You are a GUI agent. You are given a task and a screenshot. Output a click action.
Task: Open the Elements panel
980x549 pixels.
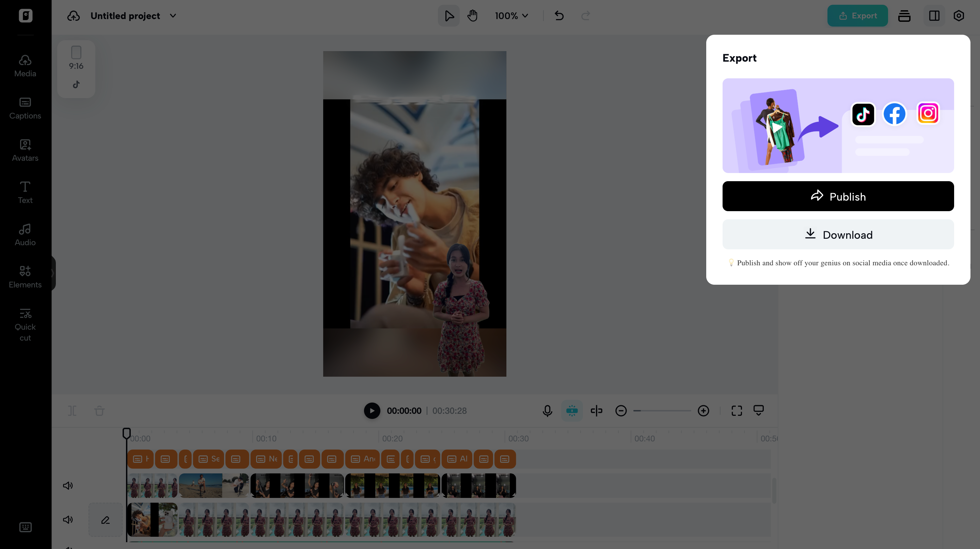click(25, 277)
